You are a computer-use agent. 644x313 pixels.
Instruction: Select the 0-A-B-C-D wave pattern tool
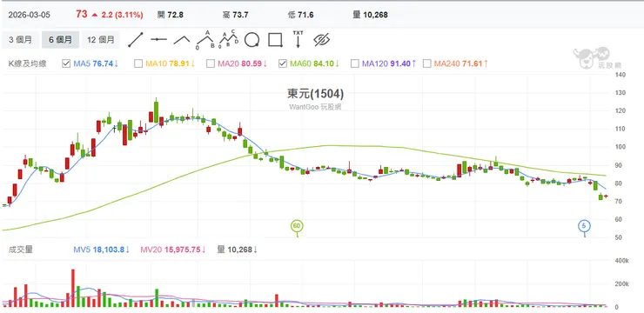click(x=228, y=40)
